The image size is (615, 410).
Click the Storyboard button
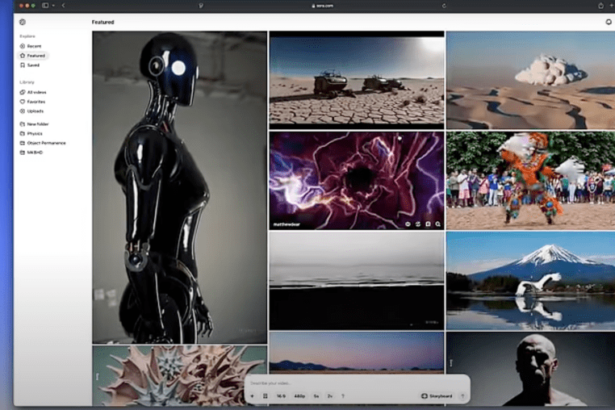pyautogui.click(x=437, y=396)
